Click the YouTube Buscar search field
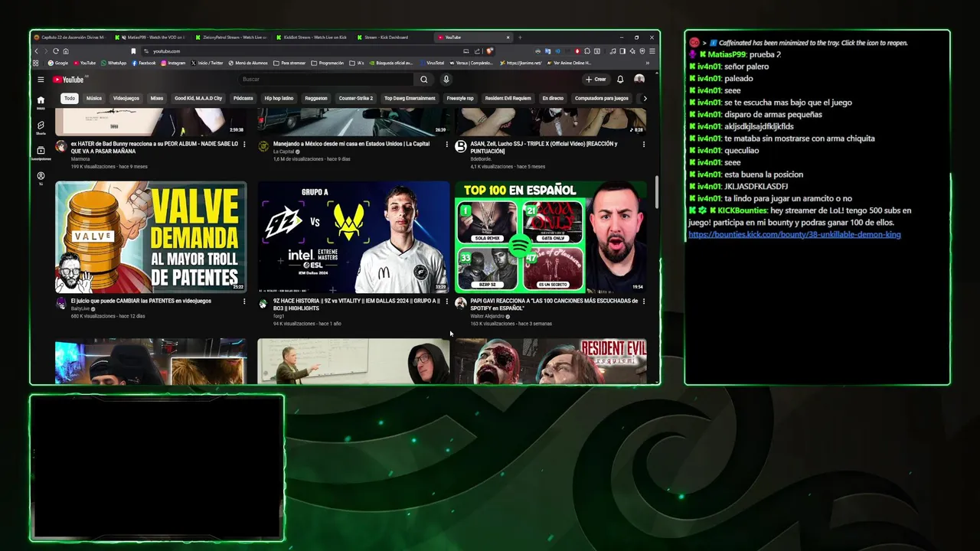Screen dimensions: 980x551 [326, 80]
